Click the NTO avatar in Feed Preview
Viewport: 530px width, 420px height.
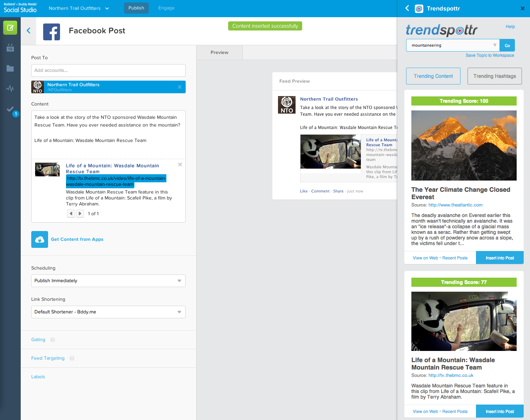(287, 105)
